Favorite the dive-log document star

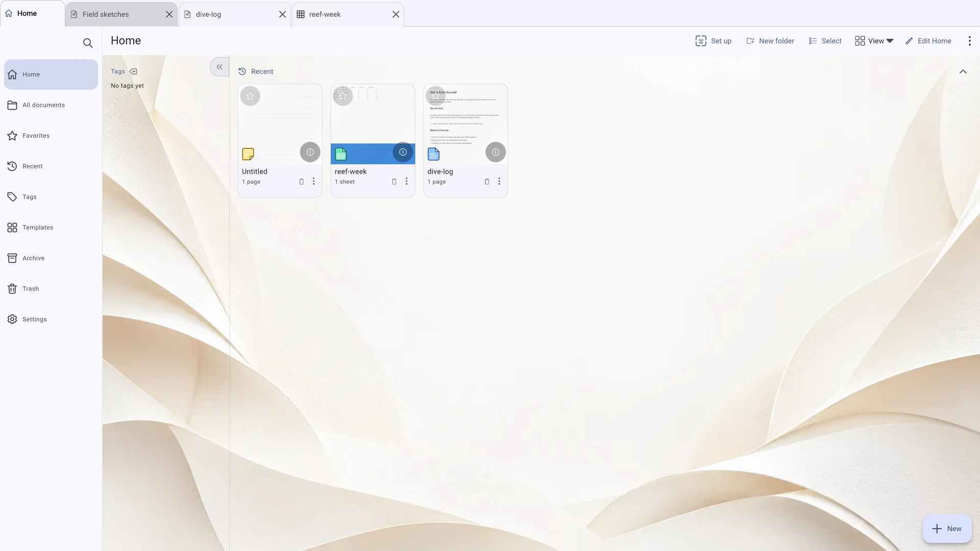(x=435, y=96)
